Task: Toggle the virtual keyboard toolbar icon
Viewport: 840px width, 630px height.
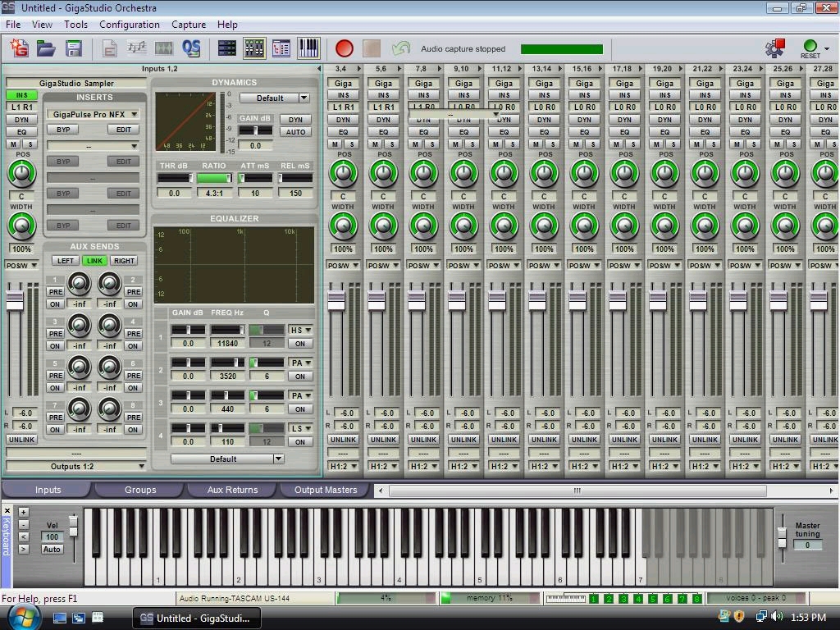Action: (308, 48)
